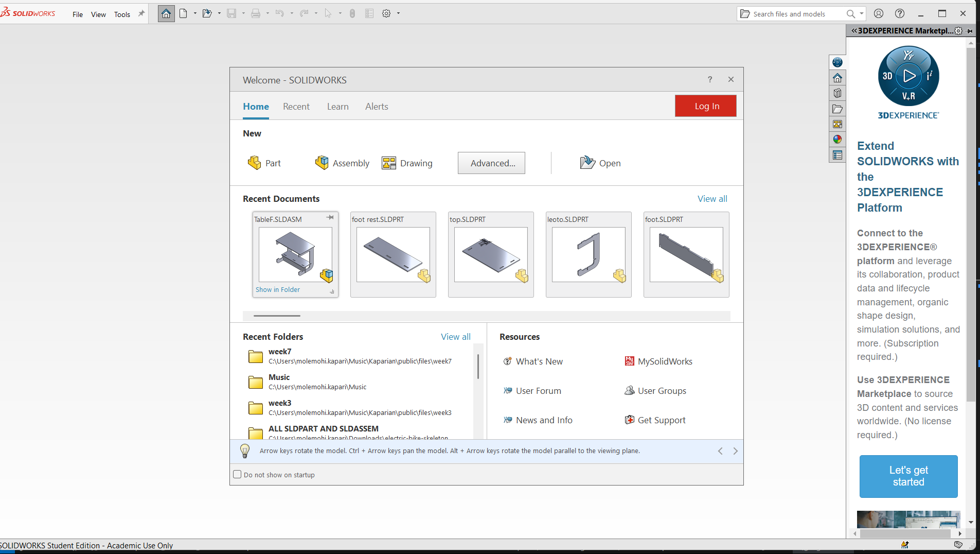Expand the Redo dropdown arrow
Screen dimensions: 980x554
[x=316, y=14]
